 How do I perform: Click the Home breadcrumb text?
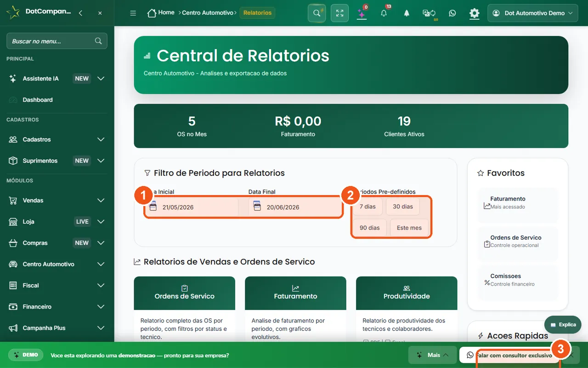(166, 12)
